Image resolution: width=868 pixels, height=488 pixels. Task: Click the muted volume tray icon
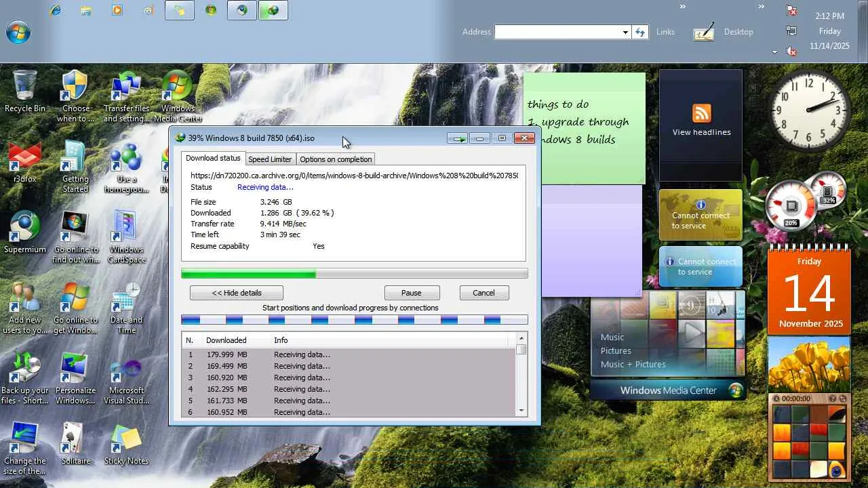click(x=791, y=51)
